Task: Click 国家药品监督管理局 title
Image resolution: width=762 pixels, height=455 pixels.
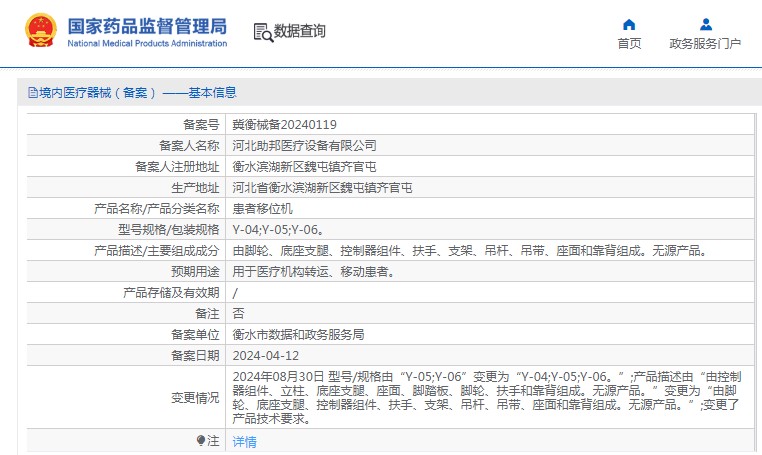Action: point(147,26)
